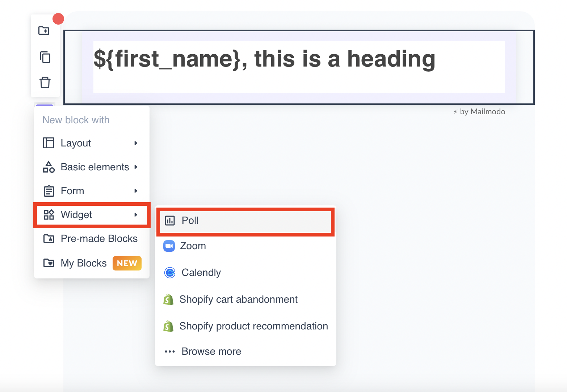Select Poll from the widget submenu
The height and width of the screenshot is (392, 567).
245,221
